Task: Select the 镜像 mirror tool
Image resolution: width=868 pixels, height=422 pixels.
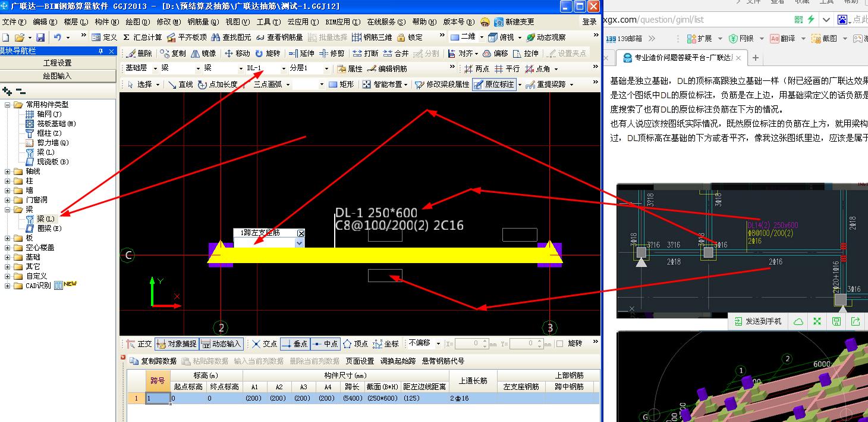Action: click(x=204, y=54)
